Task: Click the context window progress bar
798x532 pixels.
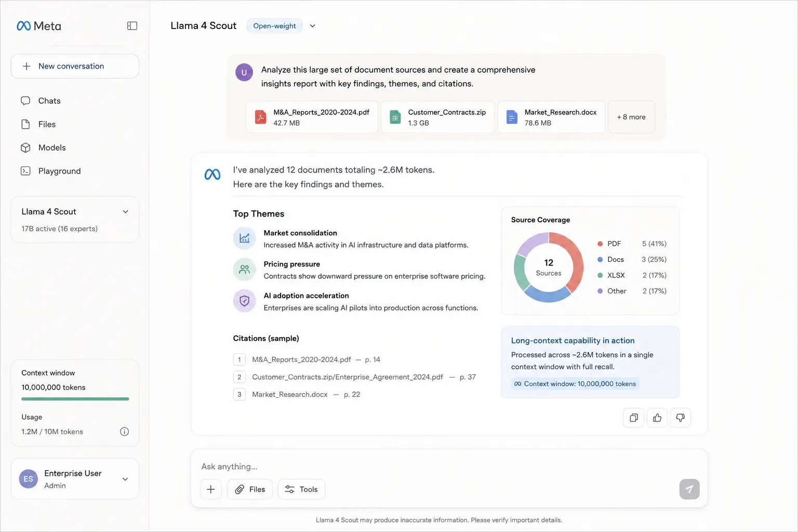Action: tap(75, 399)
